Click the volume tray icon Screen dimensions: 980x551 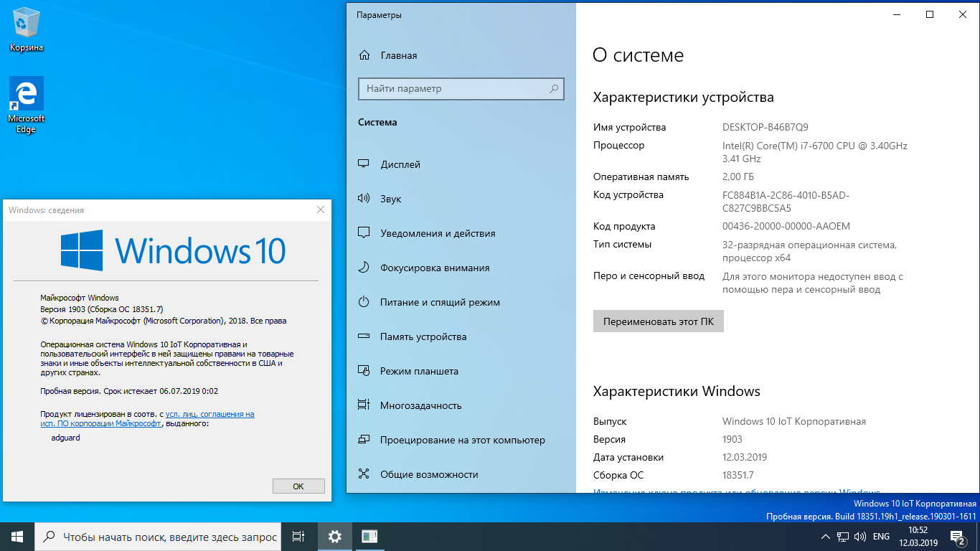pyautogui.click(x=860, y=537)
